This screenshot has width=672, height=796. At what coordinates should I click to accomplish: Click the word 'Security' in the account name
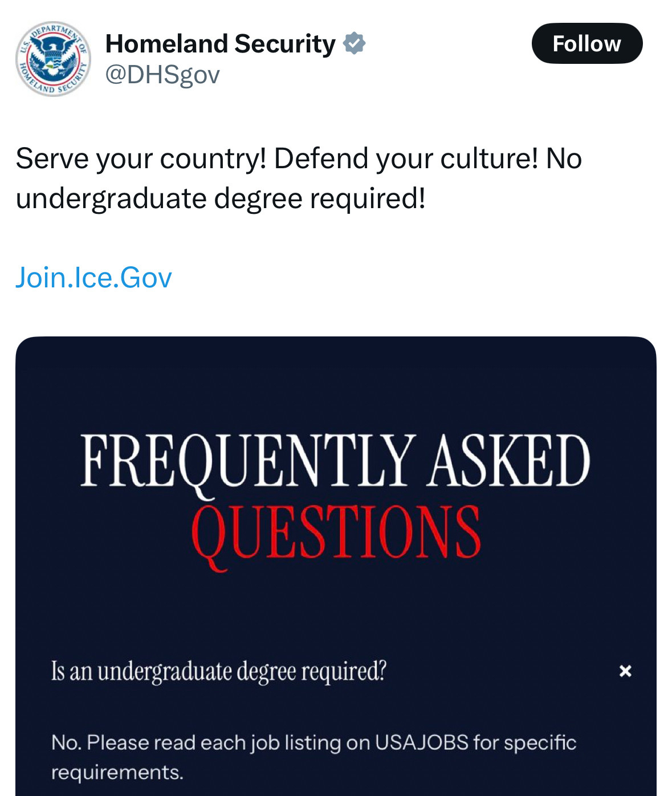[x=285, y=44]
